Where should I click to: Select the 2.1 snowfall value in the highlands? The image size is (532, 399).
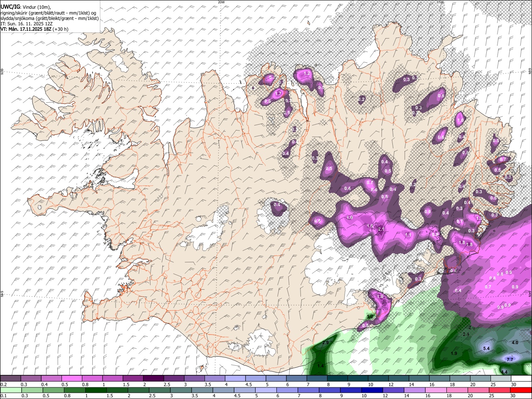[x=381, y=229]
